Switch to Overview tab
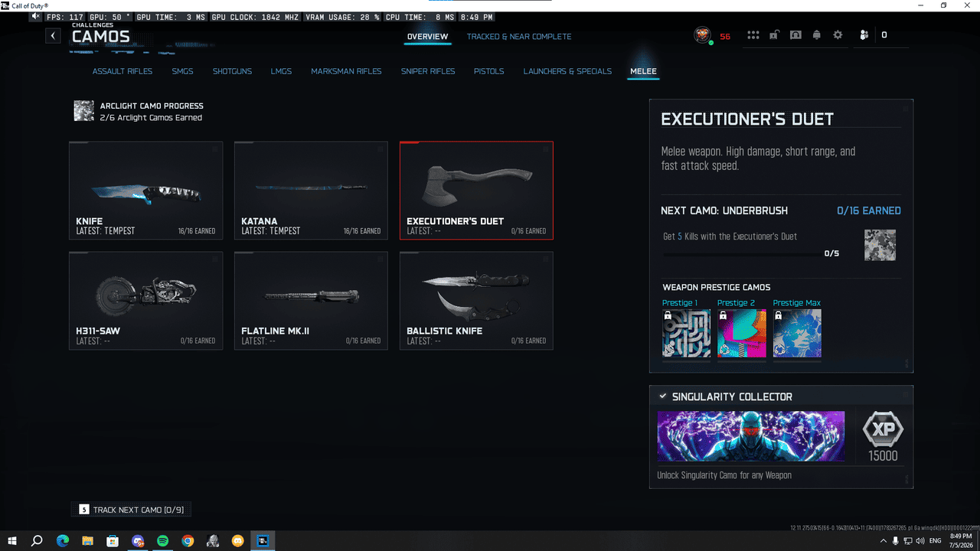Image resolution: width=980 pixels, height=551 pixels. (428, 37)
